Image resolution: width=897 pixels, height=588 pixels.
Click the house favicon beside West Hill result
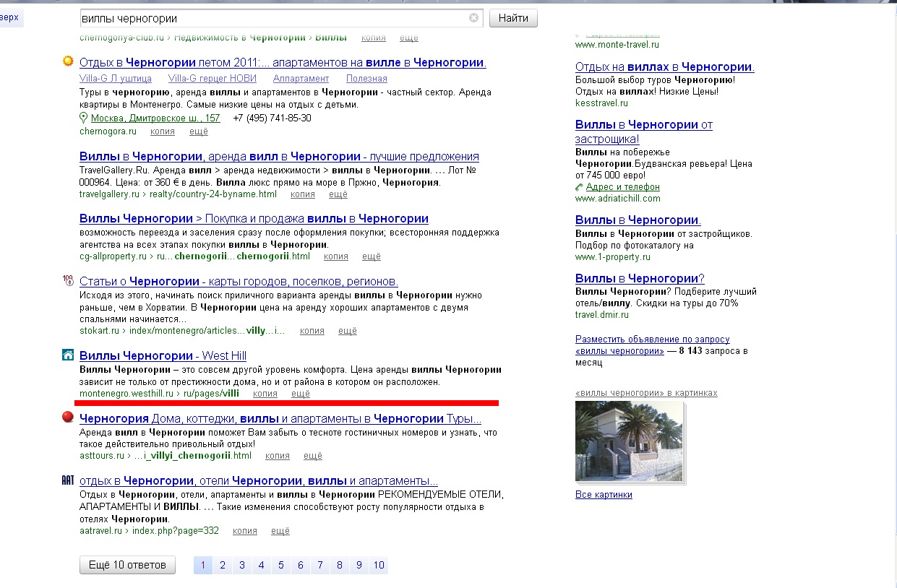click(x=68, y=355)
